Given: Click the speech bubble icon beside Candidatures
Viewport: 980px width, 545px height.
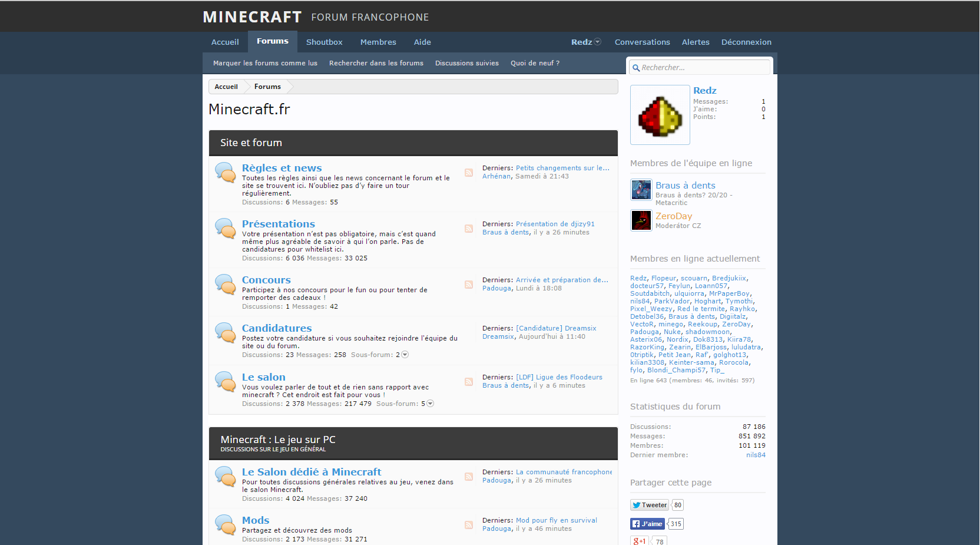Looking at the screenshot, I should pos(226,333).
